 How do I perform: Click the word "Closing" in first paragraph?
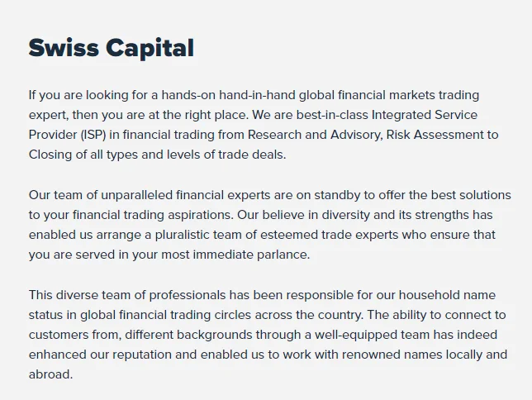tap(51, 155)
